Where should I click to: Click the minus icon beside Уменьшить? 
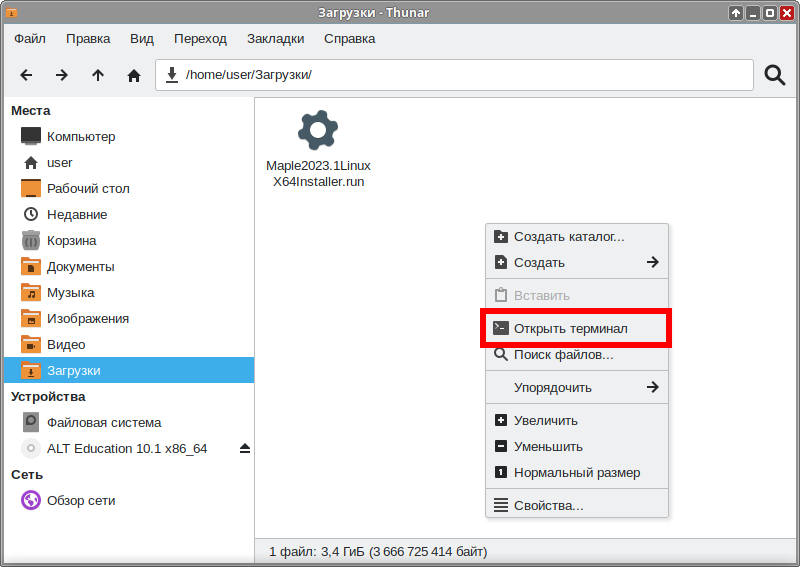(501, 446)
